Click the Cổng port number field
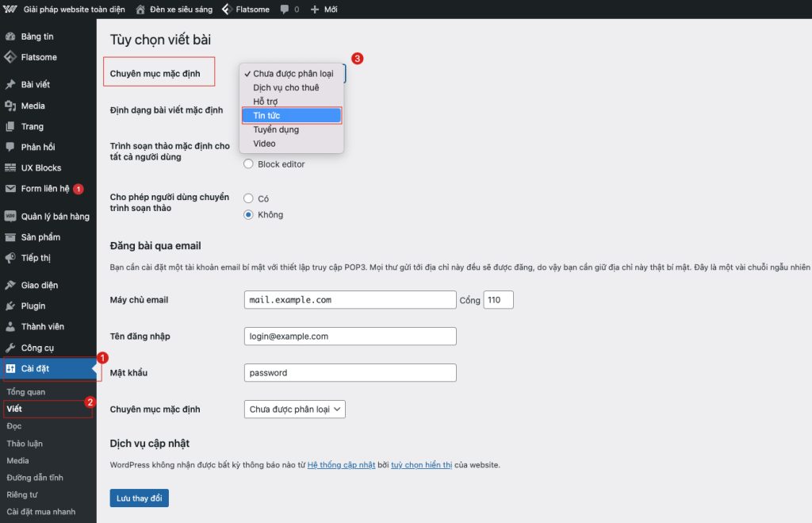This screenshot has height=523, width=812. click(498, 300)
